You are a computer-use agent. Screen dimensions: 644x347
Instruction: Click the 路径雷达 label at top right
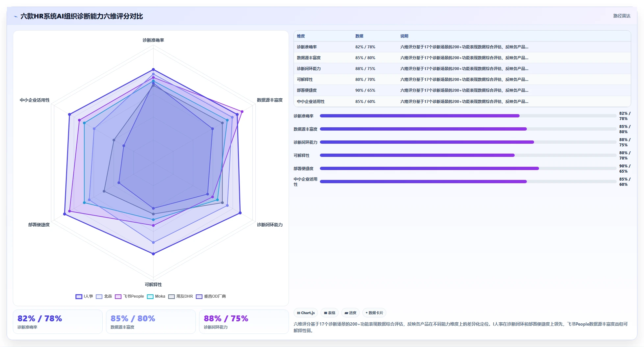click(x=622, y=16)
